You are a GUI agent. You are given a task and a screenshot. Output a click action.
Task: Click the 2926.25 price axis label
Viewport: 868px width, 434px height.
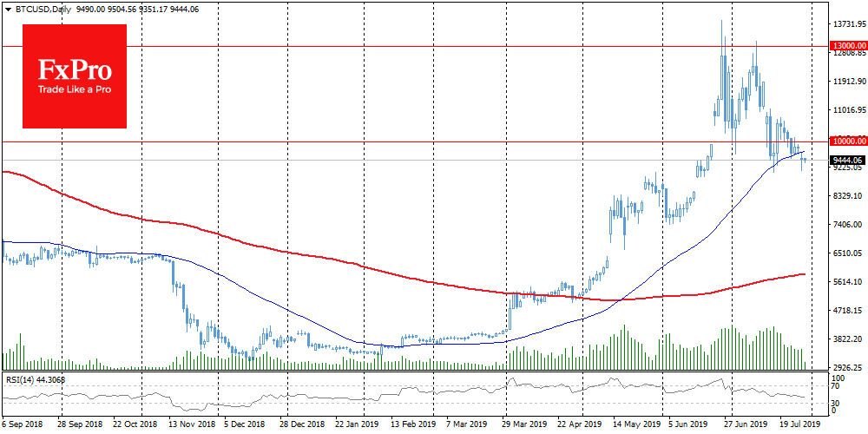point(846,368)
